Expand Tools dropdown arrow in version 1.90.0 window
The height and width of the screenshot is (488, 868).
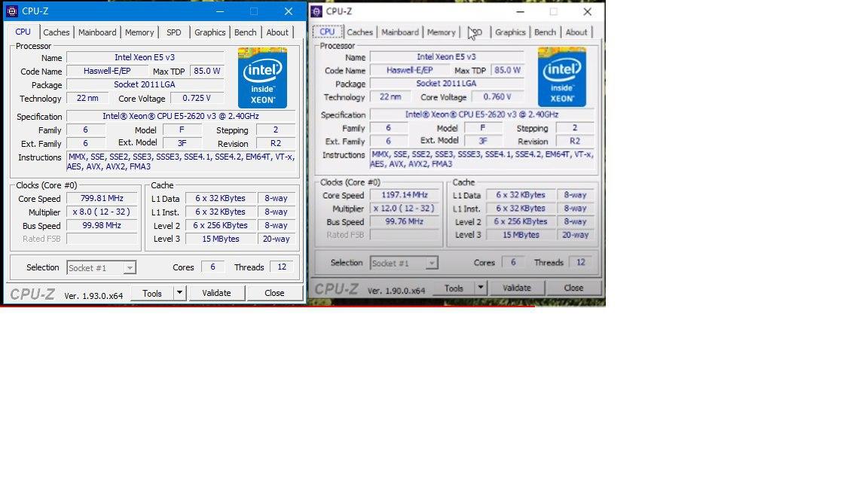tap(481, 288)
